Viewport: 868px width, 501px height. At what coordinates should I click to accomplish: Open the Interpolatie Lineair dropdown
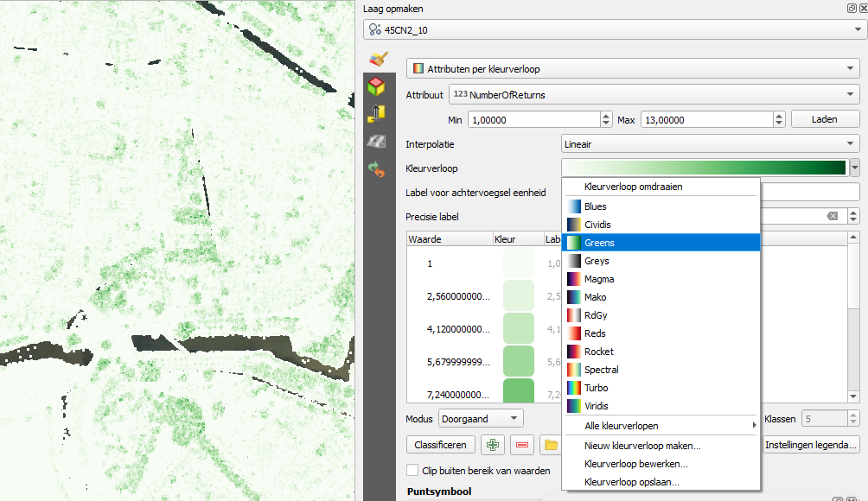pyautogui.click(x=710, y=143)
